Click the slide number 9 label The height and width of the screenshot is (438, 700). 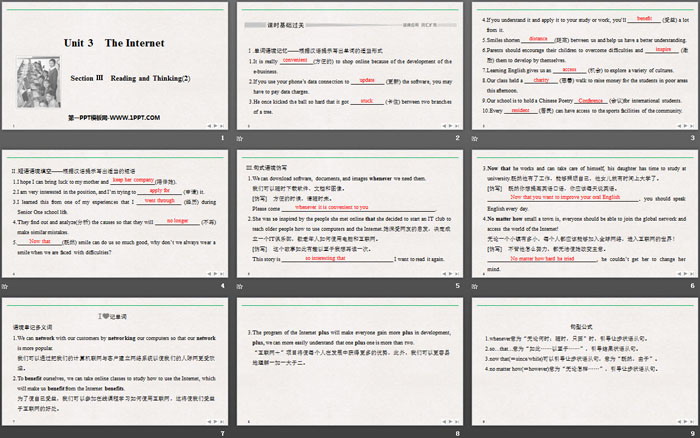click(x=693, y=433)
